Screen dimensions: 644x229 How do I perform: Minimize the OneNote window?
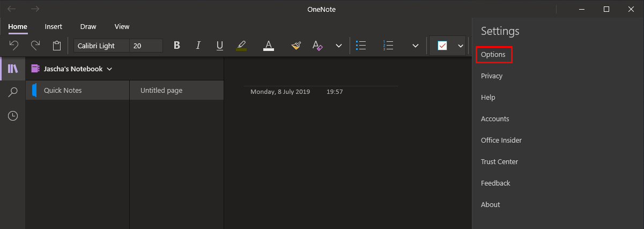click(581, 9)
